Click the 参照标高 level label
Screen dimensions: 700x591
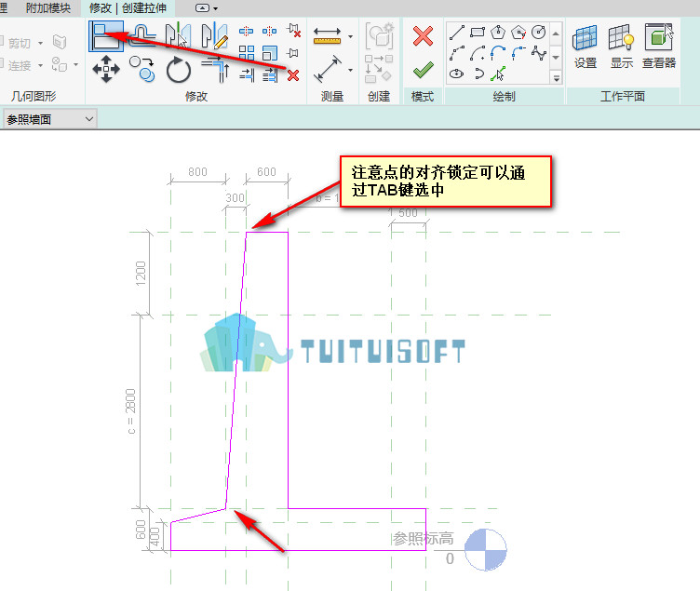[424, 539]
